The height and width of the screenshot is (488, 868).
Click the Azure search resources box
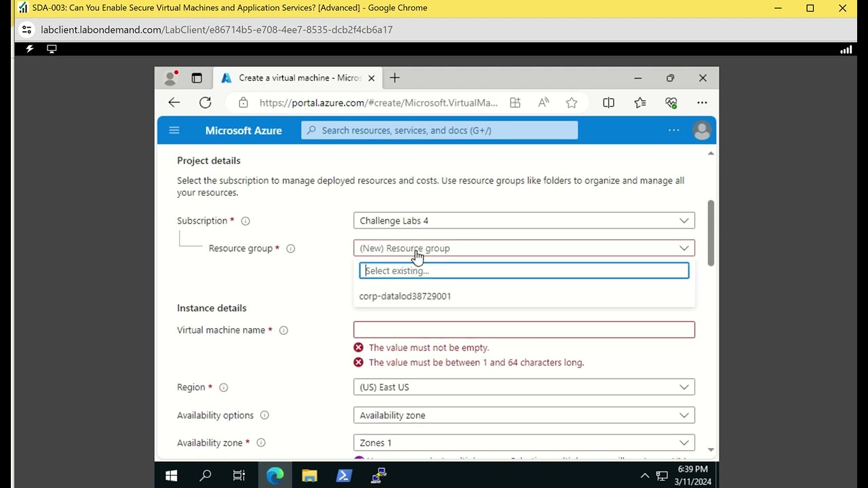(439, 130)
